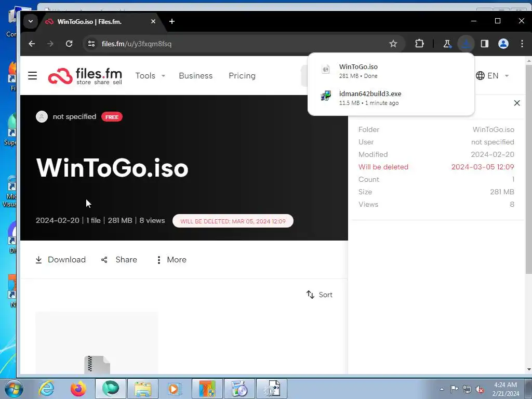The width and height of the screenshot is (532, 399).
Task: Open the browser side panel
Action: [485, 44]
